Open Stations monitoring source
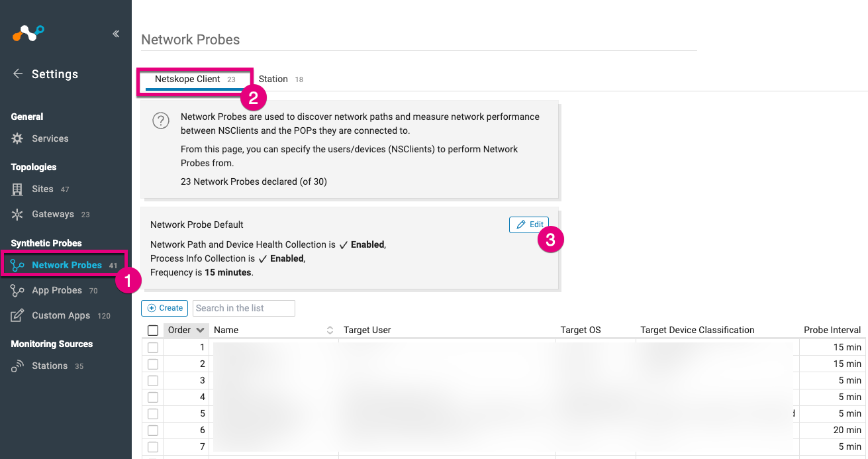 point(50,366)
